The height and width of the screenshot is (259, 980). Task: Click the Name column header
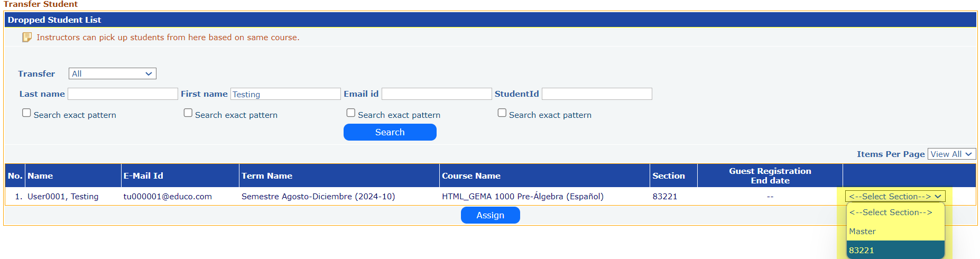pos(40,176)
